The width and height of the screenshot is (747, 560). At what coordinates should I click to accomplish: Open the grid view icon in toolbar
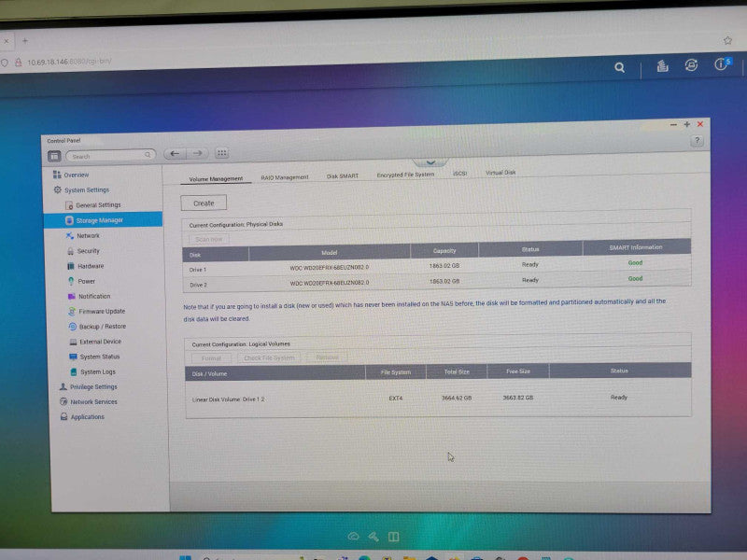(221, 153)
